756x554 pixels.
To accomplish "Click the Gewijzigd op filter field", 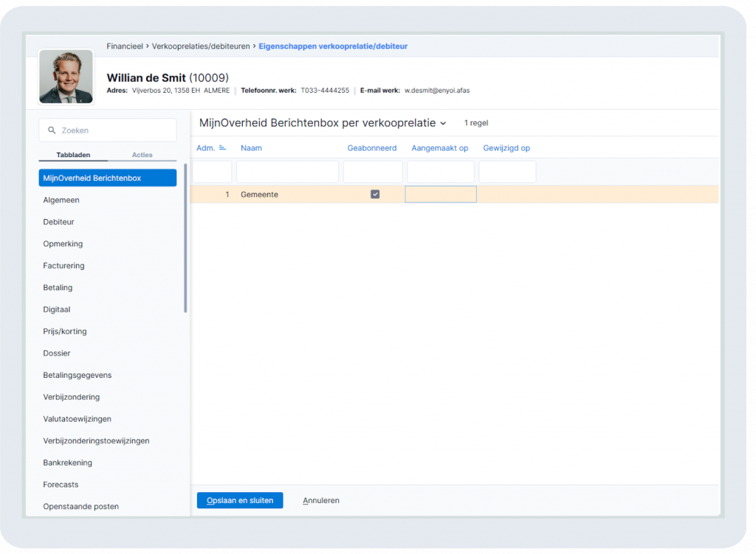I will coord(507,171).
